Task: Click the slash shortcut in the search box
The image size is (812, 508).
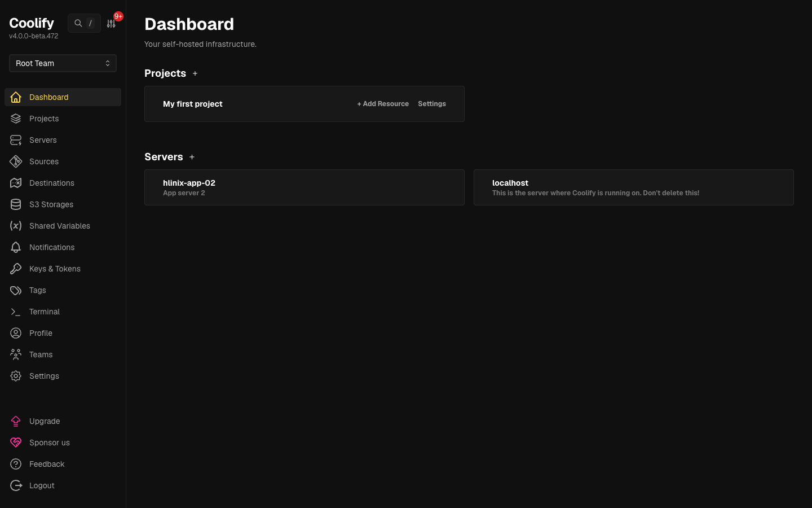Action: [90, 23]
